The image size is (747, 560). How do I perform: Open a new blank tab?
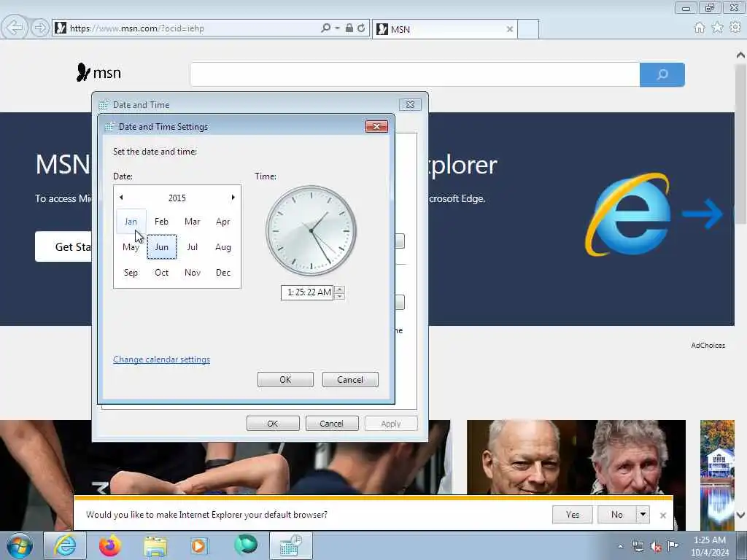528,29
